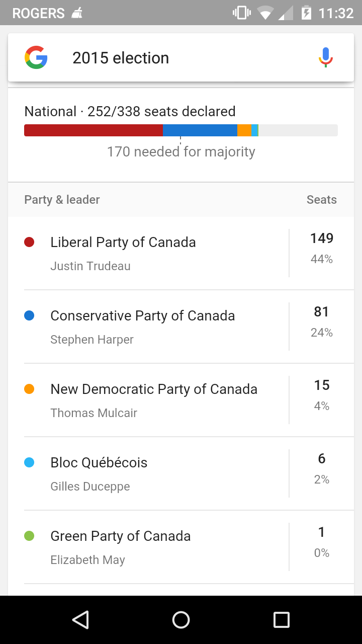Tap the light blue Bloc Québécois dot
Viewport: 362px width, 644px height.
point(29,462)
